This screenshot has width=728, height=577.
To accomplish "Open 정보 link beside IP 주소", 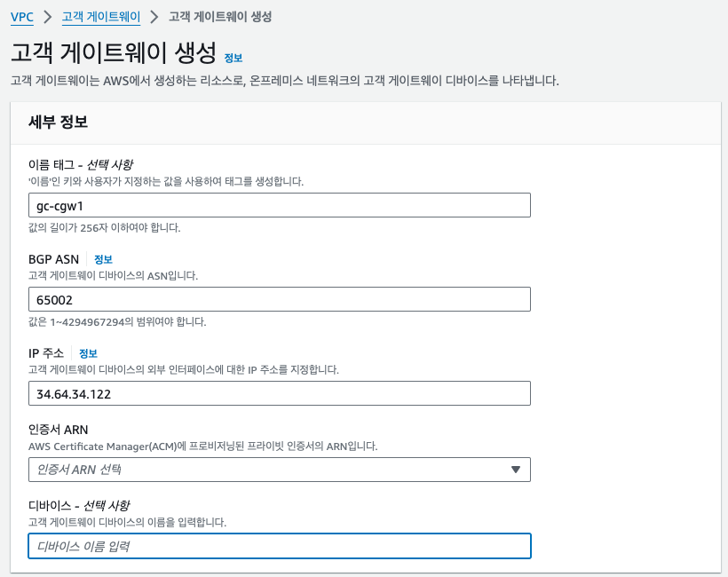I will coord(88,353).
